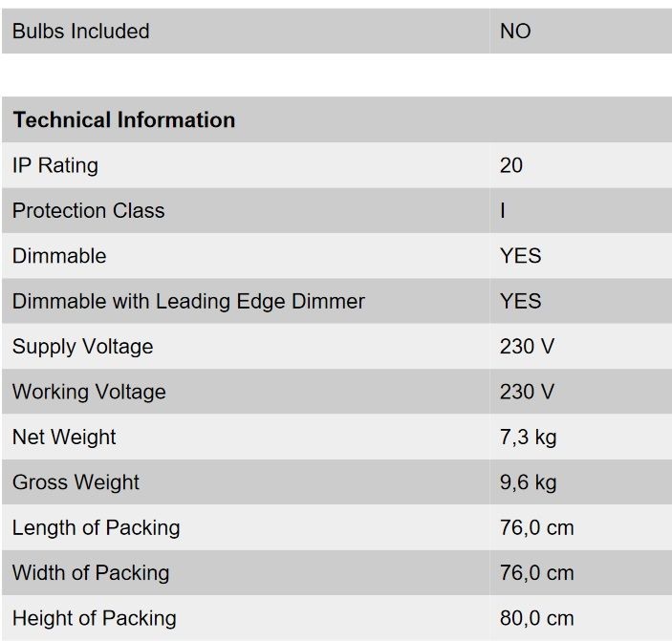Select the Net Weight 7,3 kg value
Viewport: 672px width, 641px height.
(x=528, y=438)
